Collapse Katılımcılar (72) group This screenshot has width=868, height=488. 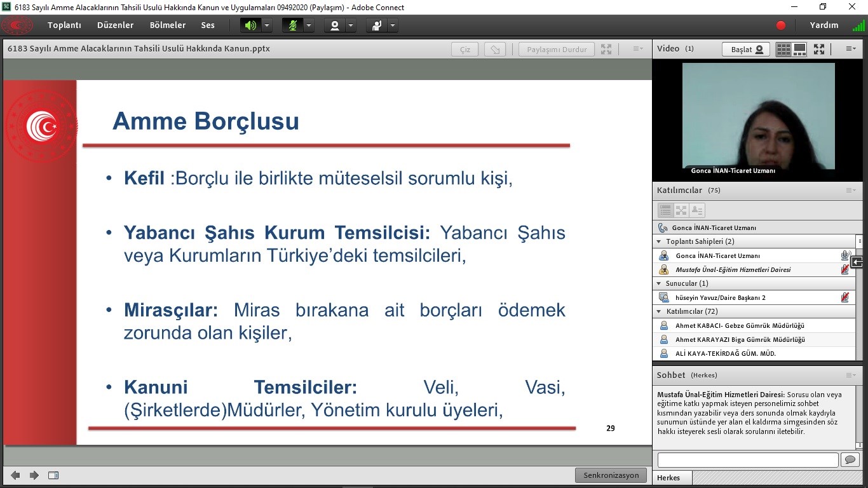pos(659,311)
